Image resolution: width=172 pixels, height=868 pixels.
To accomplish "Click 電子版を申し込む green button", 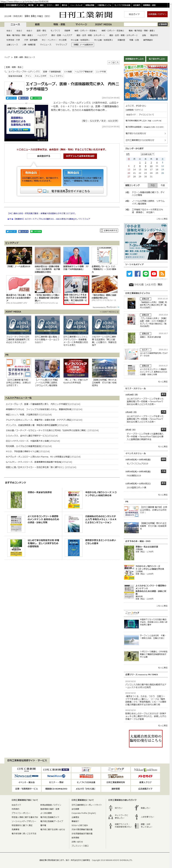I will [x=157, y=59].
